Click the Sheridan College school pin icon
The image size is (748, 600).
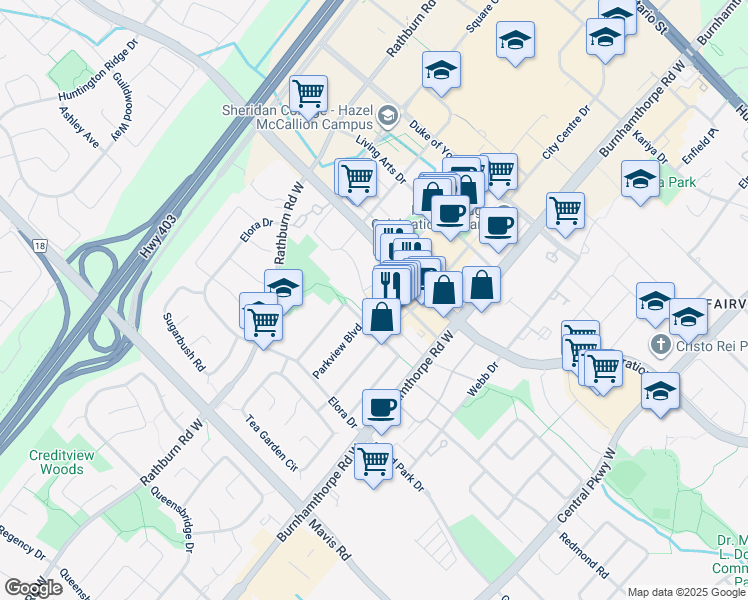[x=388, y=116]
